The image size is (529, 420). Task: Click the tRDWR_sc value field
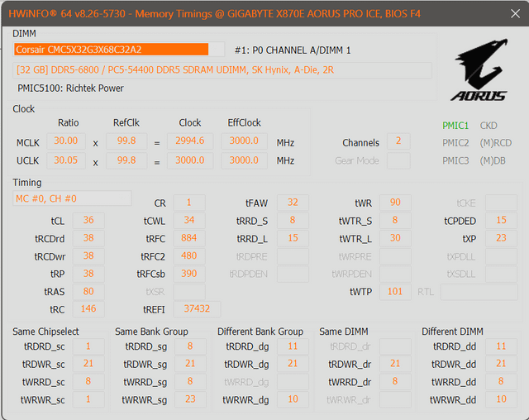coord(88,364)
